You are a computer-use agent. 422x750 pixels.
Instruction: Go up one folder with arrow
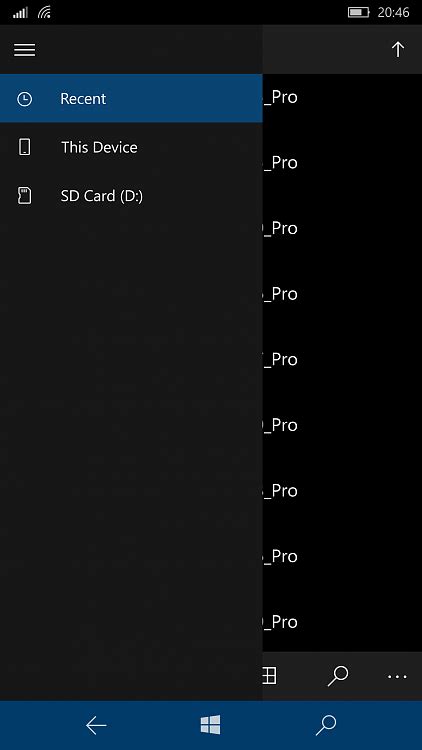tap(398, 49)
